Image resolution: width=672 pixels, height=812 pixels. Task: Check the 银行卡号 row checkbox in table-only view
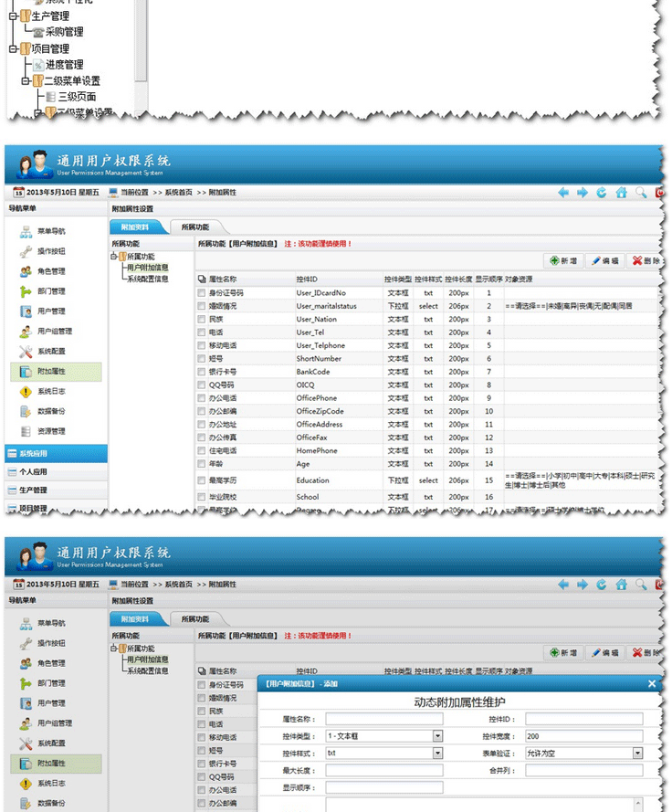click(202, 372)
